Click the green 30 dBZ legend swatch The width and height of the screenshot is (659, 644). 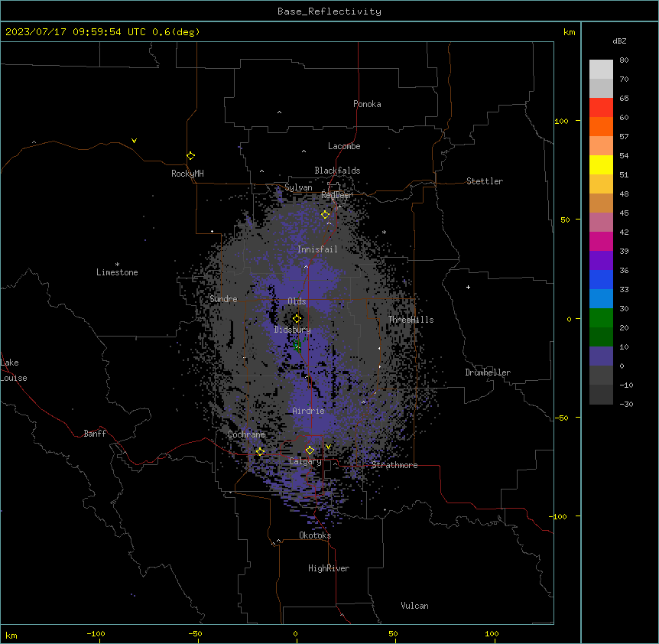point(601,318)
